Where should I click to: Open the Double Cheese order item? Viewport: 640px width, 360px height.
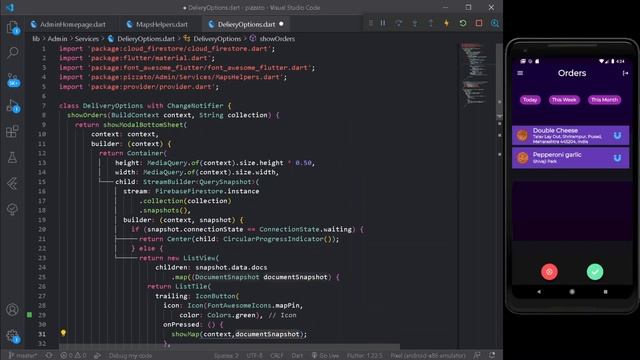[x=570, y=136]
